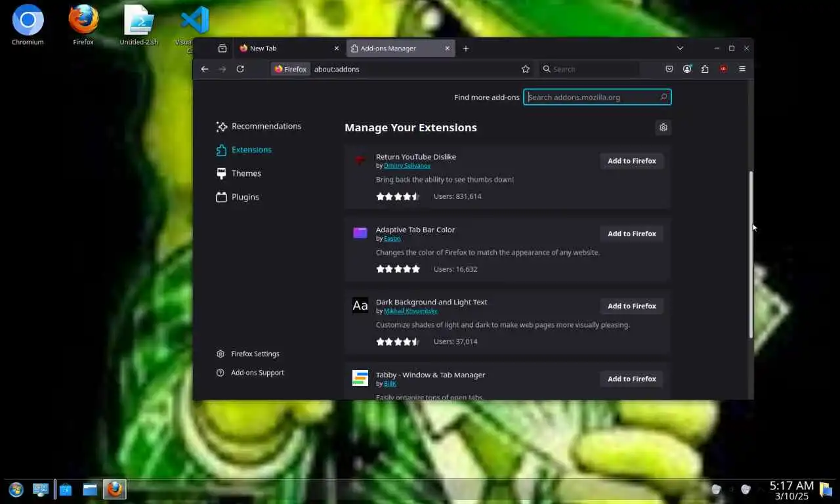This screenshot has height=504, width=840.
Task: Open Firefox desktop shortcut
Action: 83,26
